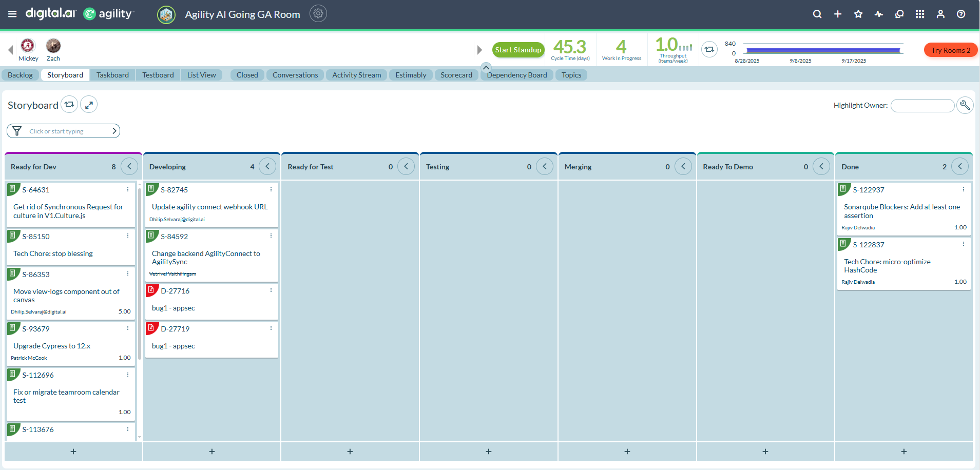The width and height of the screenshot is (980, 470).
Task: Click the Start Standup button
Action: tap(518, 50)
